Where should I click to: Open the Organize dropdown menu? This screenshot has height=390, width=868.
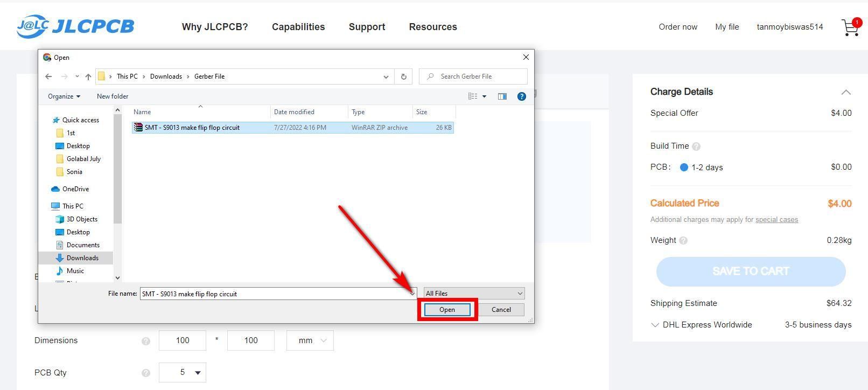tap(64, 96)
